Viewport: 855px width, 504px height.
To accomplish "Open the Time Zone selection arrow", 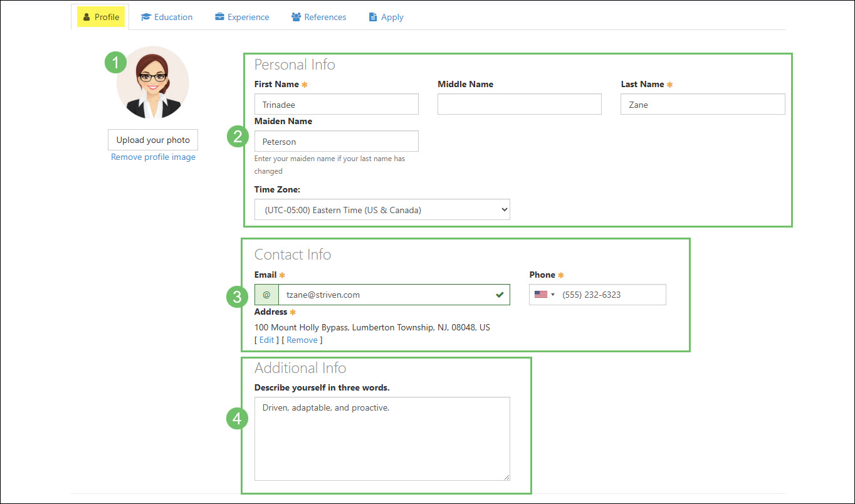I will pos(504,209).
